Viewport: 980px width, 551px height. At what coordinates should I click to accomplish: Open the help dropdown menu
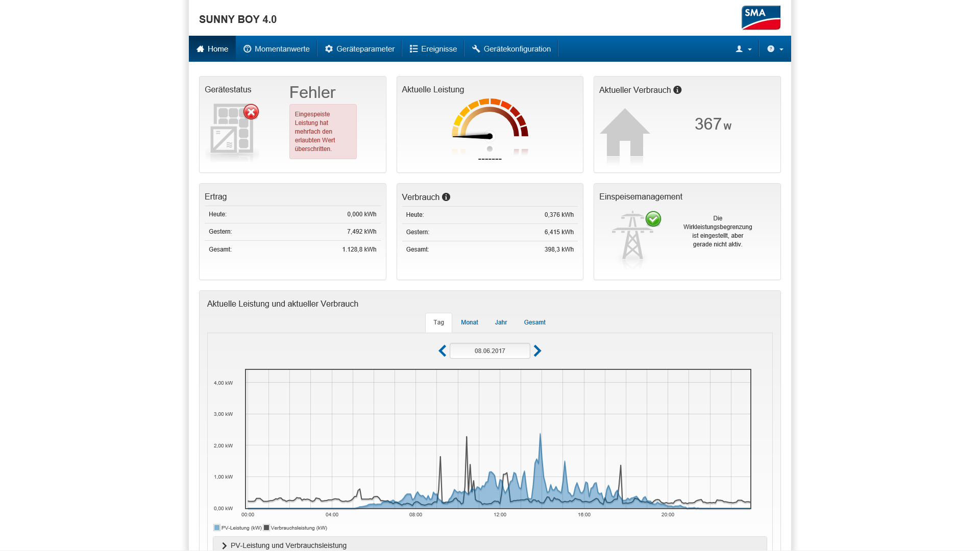pyautogui.click(x=775, y=49)
